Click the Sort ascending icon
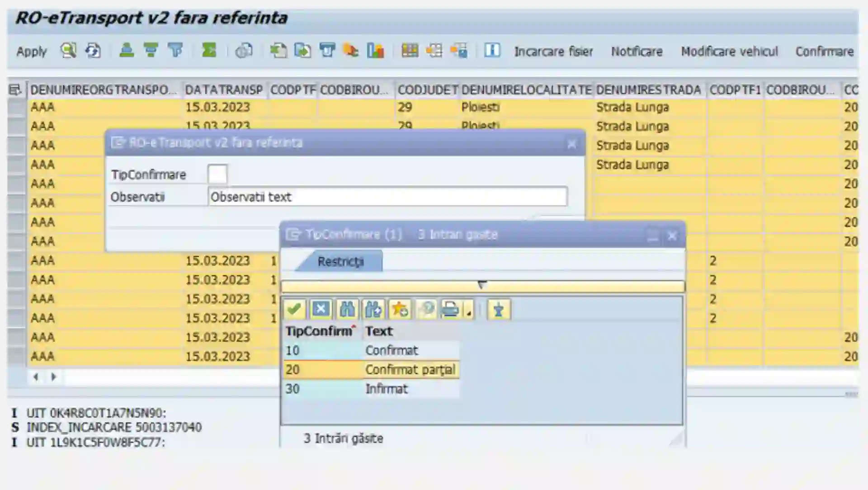 [x=127, y=51]
